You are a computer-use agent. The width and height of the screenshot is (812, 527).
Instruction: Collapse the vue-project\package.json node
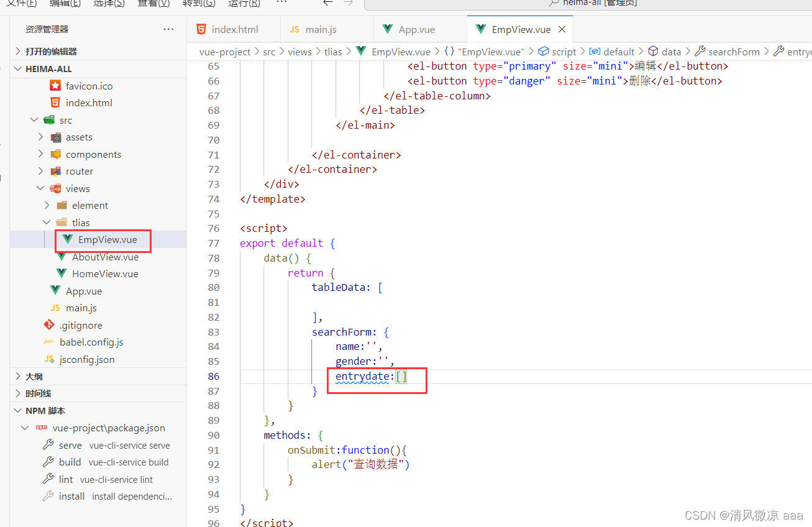coord(25,428)
